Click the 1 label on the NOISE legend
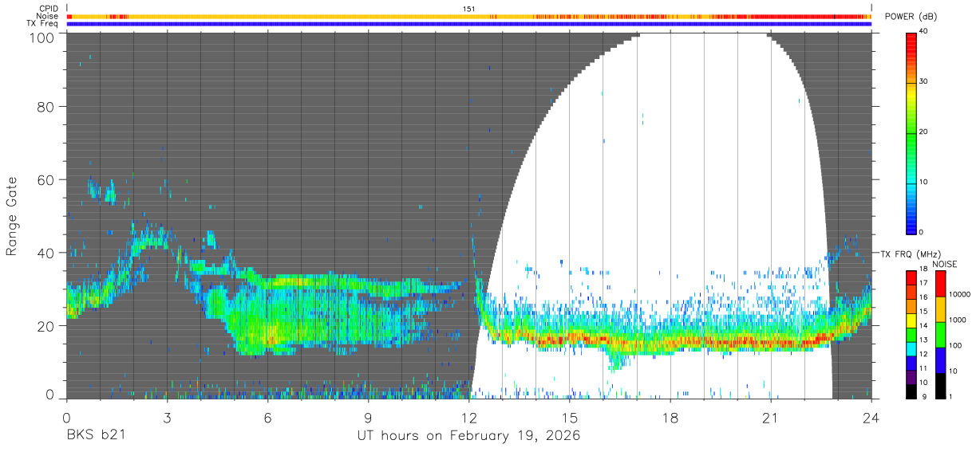Screen dimensions: 980x452 [951, 396]
